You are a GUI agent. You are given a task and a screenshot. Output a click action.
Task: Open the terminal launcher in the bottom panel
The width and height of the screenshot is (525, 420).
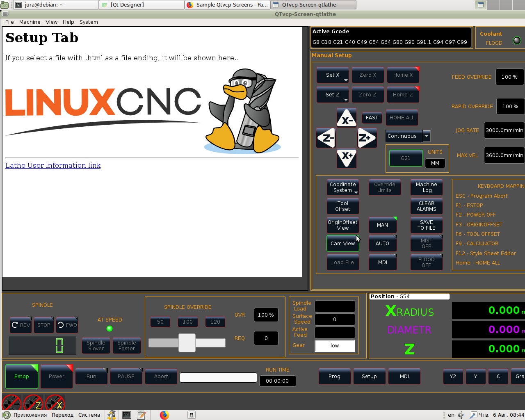tap(127, 415)
